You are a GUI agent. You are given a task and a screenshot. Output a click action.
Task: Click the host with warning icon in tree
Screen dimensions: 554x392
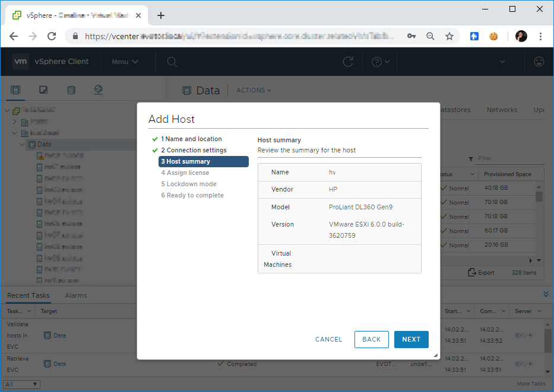click(x=60, y=155)
